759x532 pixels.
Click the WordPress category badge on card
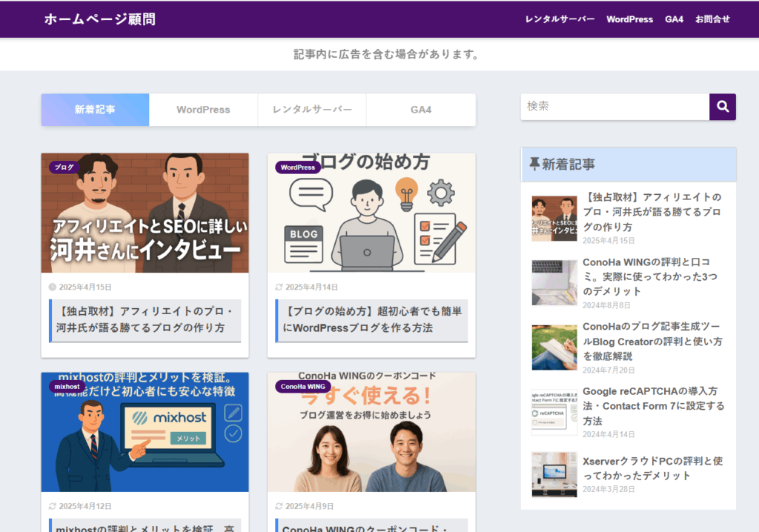coord(298,167)
